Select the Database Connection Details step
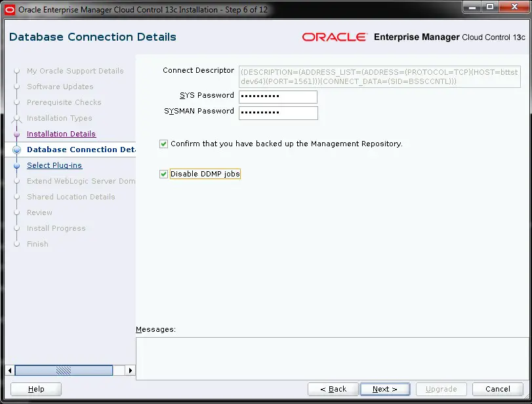 coord(81,150)
